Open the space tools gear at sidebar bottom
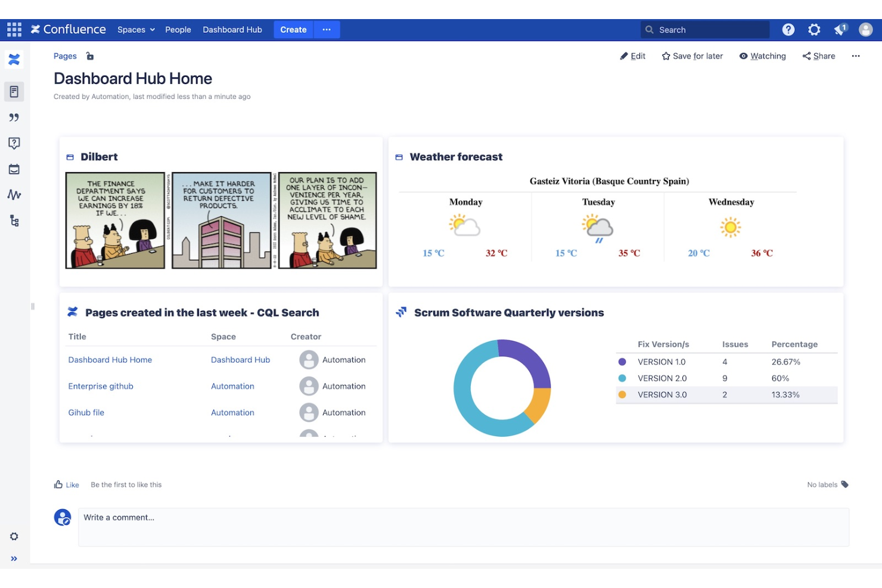The width and height of the screenshot is (882, 588). pos(14,537)
